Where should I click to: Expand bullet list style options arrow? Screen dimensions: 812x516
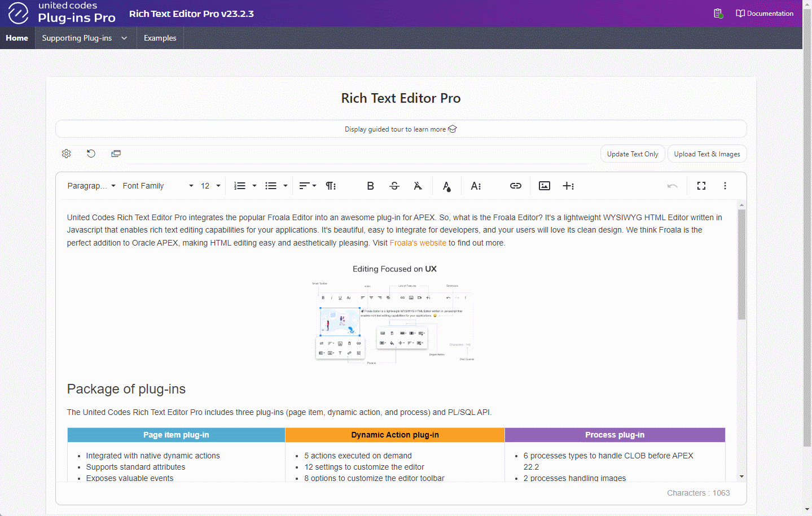click(x=286, y=186)
